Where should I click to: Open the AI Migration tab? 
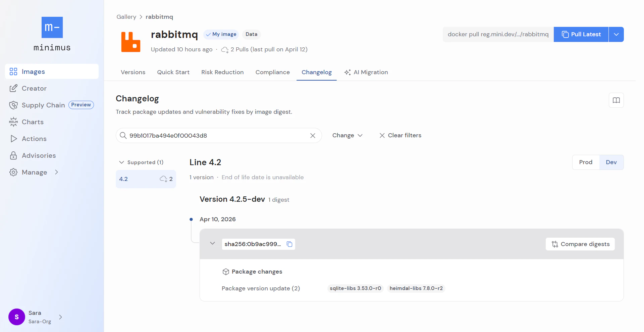pos(366,72)
